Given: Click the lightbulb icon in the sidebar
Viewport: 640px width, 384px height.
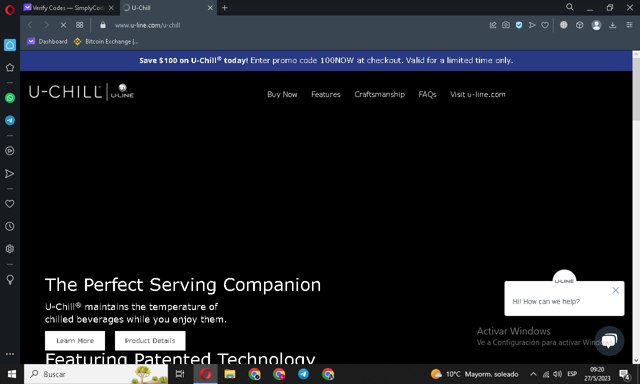Looking at the screenshot, I should [10, 280].
